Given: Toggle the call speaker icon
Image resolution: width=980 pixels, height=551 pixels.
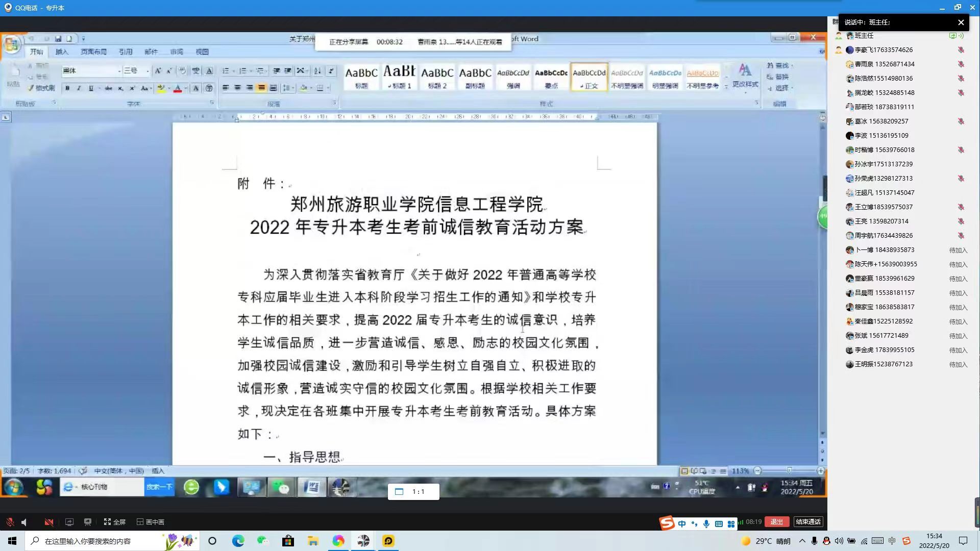Looking at the screenshot, I should (24, 522).
